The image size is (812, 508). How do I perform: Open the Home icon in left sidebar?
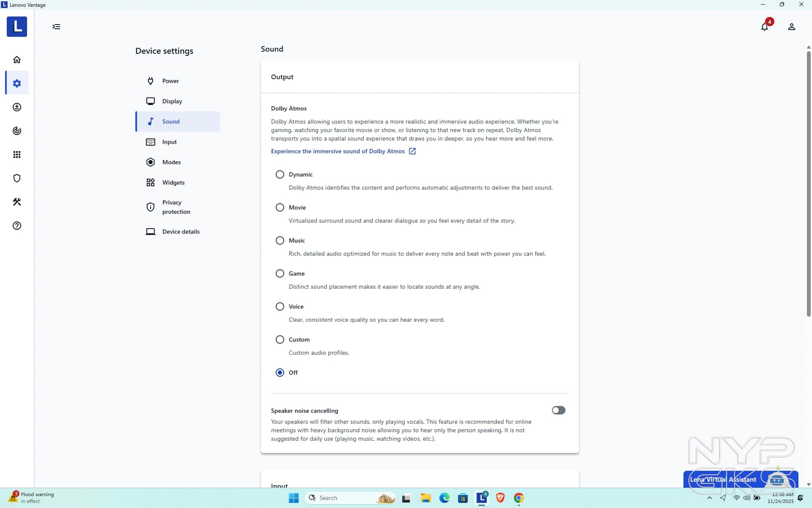tap(17, 60)
